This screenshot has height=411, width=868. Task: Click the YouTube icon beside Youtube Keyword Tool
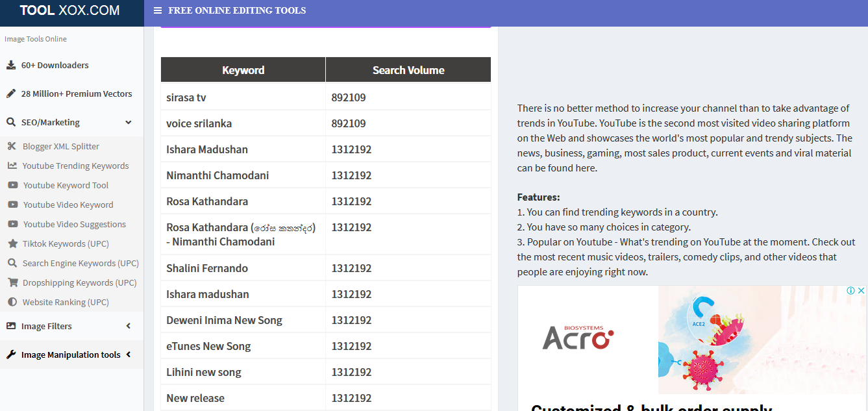coord(12,185)
